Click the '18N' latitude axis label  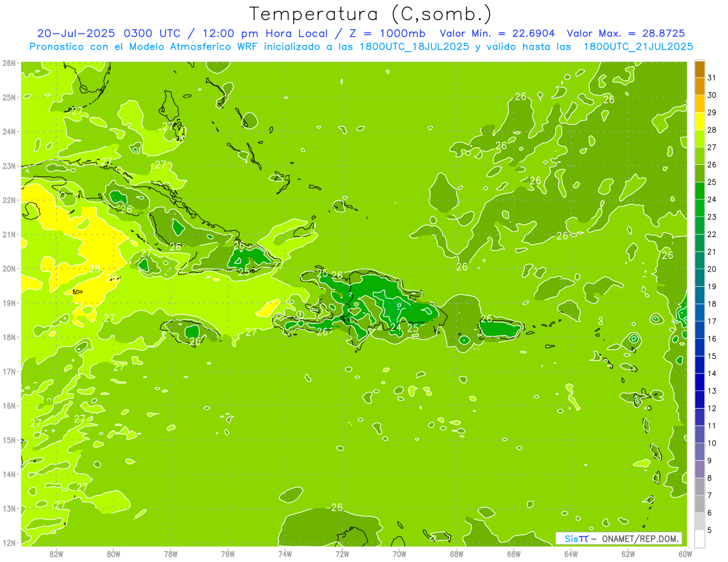click(x=9, y=337)
